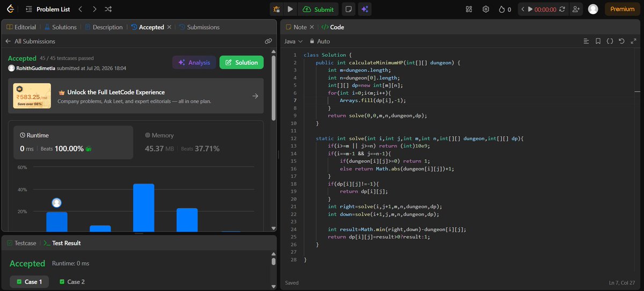Open the Problem List
Image resolution: width=644 pixels, height=291 pixels.
point(48,9)
